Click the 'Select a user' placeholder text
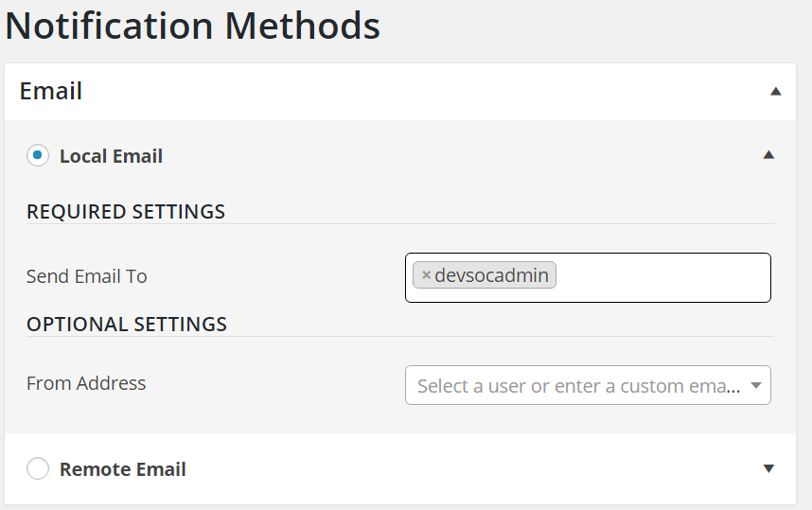The image size is (812, 510). [x=577, y=386]
